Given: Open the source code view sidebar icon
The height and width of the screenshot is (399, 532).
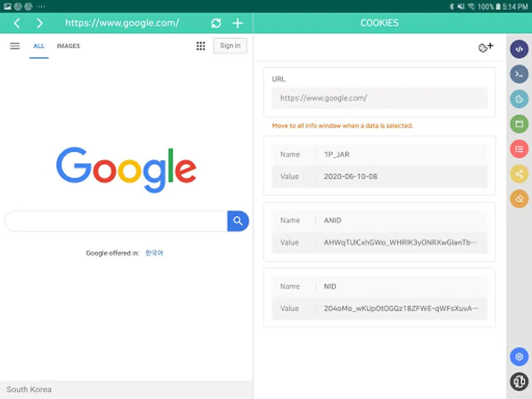Looking at the screenshot, I should pos(519,49).
